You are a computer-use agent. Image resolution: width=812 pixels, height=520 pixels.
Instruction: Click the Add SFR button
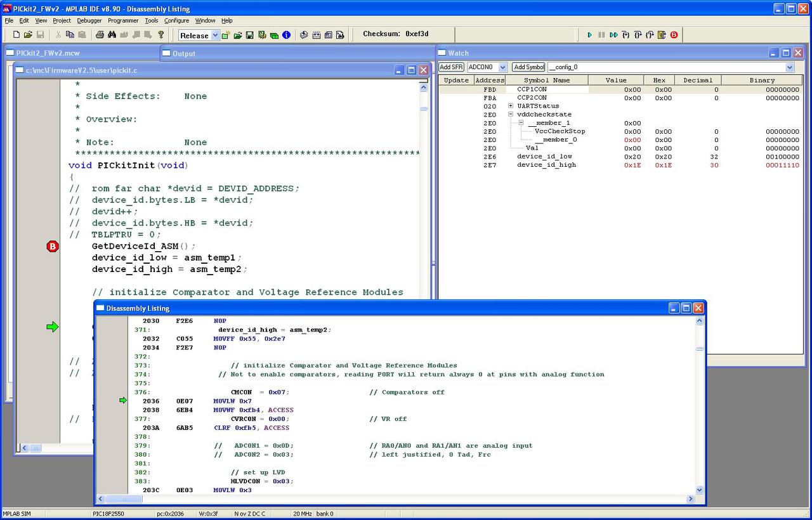pos(452,67)
